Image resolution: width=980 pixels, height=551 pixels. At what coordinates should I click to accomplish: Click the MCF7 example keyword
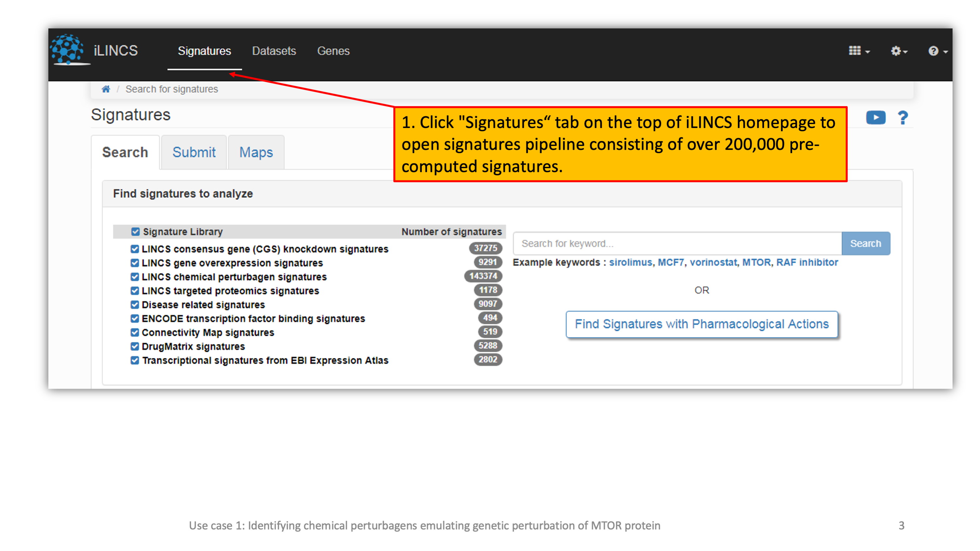[x=671, y=262]
